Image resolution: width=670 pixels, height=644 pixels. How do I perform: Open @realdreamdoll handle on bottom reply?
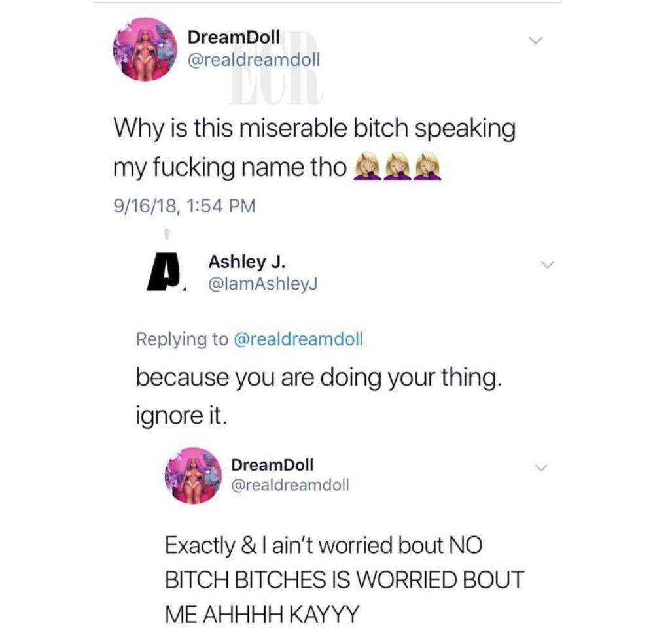[x=290, y=484]
